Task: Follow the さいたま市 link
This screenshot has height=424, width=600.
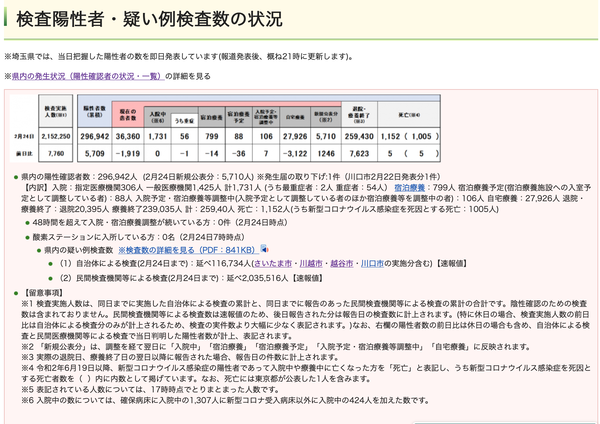Action: coord(272,264)
